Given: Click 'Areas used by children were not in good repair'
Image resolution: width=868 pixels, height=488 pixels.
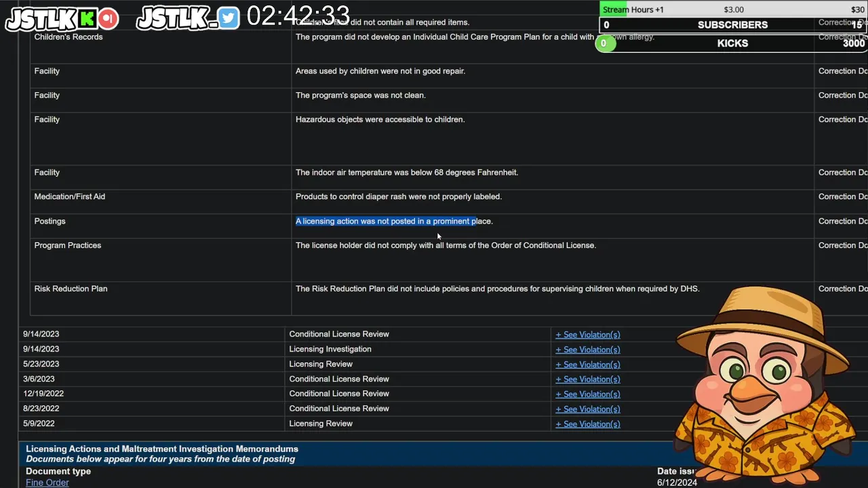Looking at the screenshot, I should click(380, 70).
